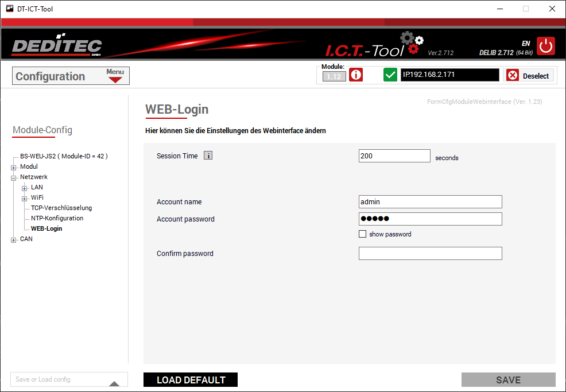Open module info via red info icon
Screen dimensions: 566x392
coord(356,75)
